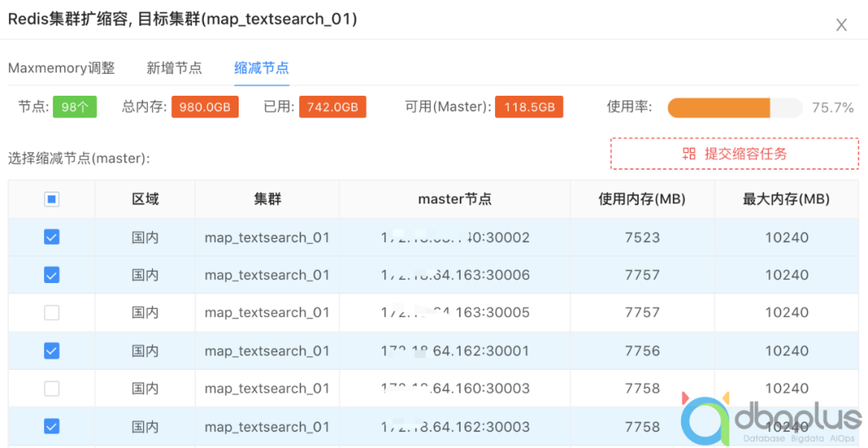Image resolution: width=868 pixels, height=448 pixels.
Task: Click the 最大内存(MB) column header
Action: click(787, 199)
